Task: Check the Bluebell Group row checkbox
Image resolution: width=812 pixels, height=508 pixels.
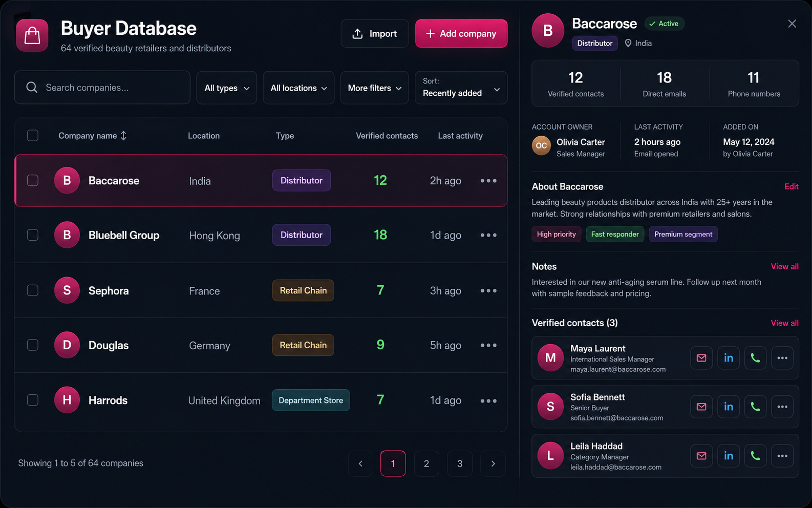Action: coord(33,235)
